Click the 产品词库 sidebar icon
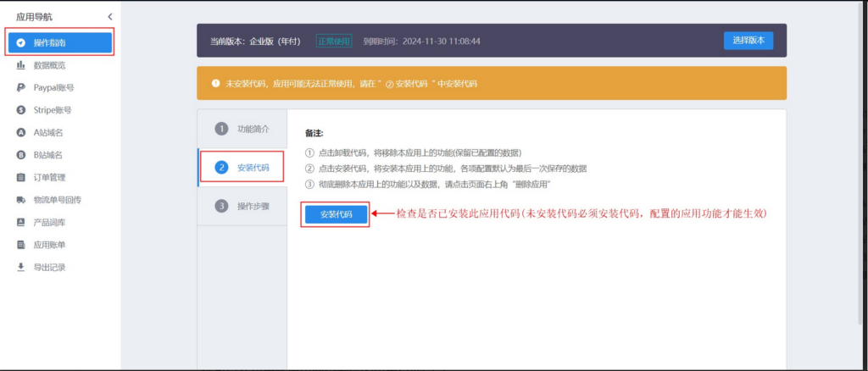The height and width of the screenshot is (371, 868). 20,223
